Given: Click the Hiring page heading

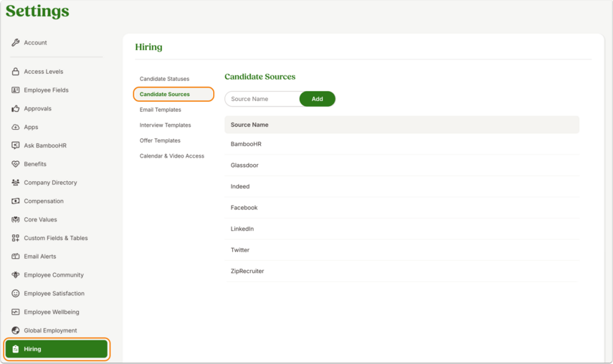Looking at the screenshot, I should tap(148, 47).
